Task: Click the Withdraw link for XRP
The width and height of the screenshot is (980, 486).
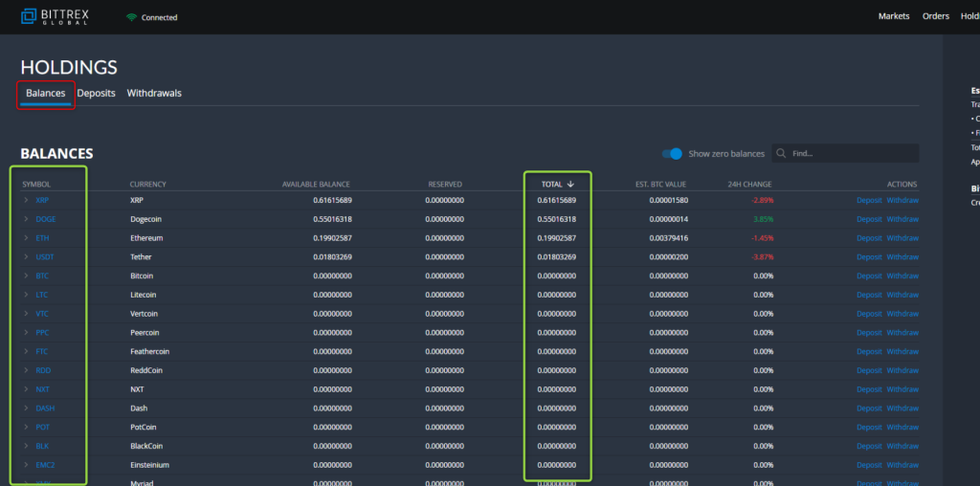Action: click(902, 201)
